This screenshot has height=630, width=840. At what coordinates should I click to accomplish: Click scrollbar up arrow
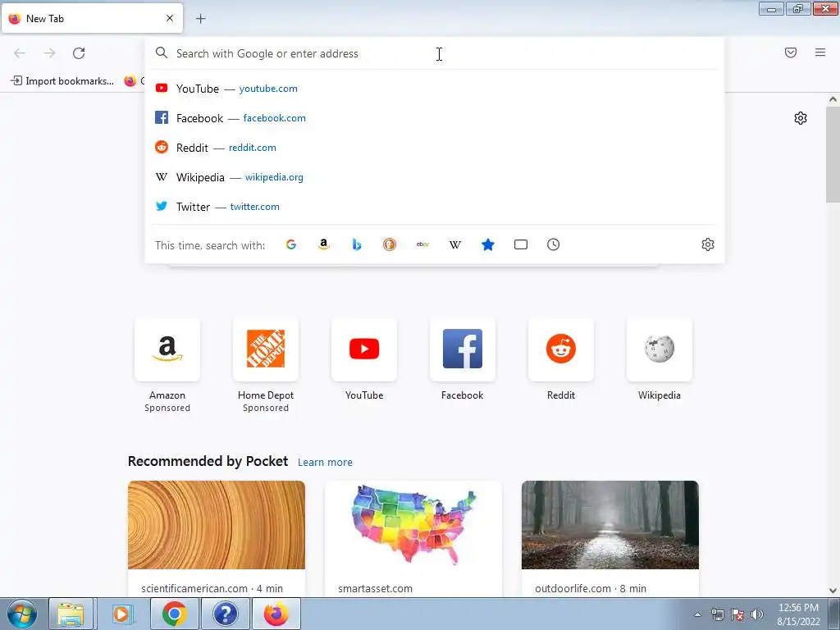point(833,99)
